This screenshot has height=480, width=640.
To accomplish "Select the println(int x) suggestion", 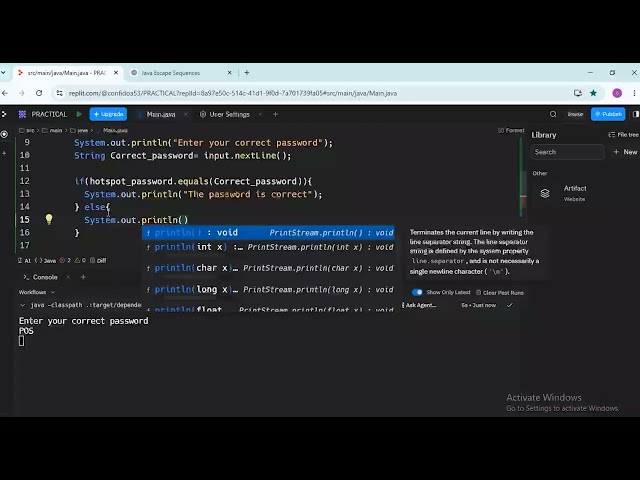I will (268, 247).
